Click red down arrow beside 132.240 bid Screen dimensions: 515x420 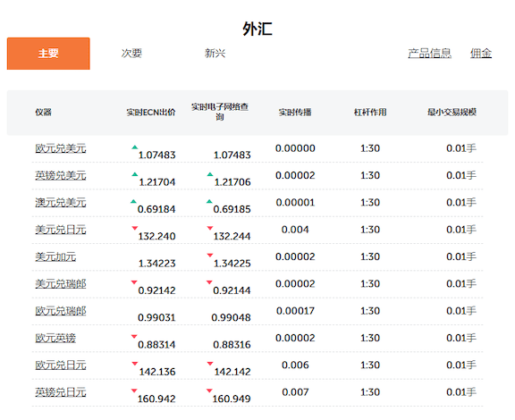tap(135, 228)
